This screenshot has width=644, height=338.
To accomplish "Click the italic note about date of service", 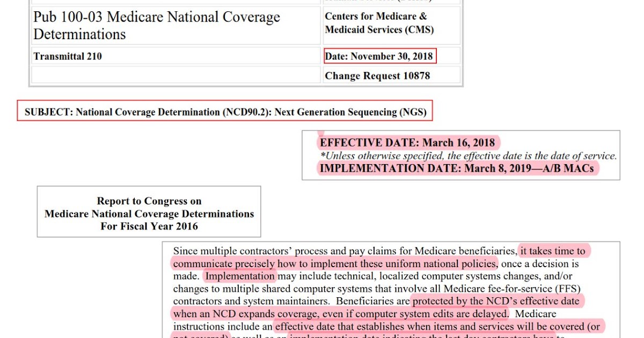I will (x=469, y=156).
